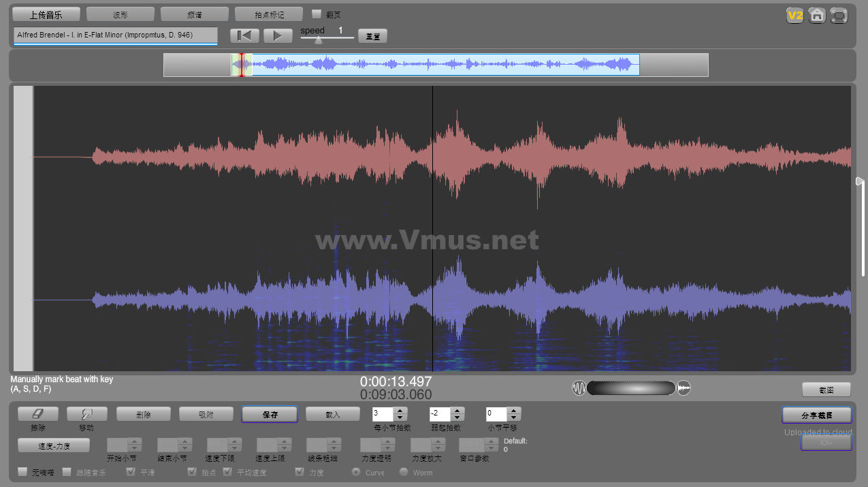
Task: Click the 速度上限 stepper arrows
Action: click(x=285, y=445)
